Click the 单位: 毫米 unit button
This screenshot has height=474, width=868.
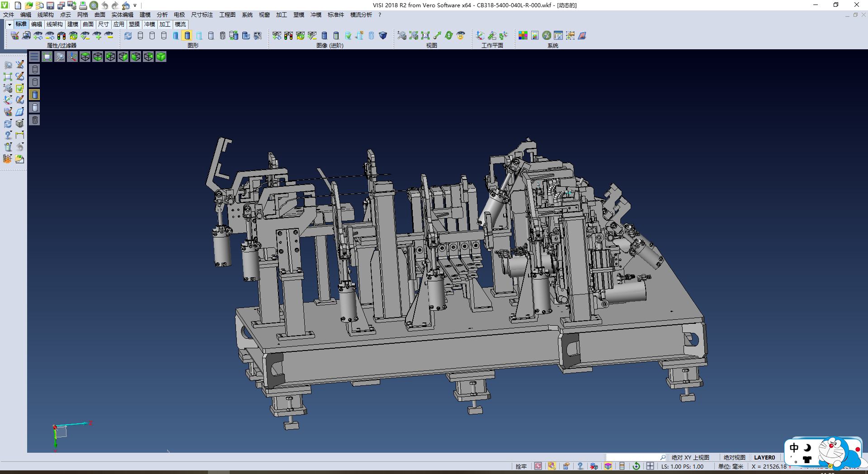(731, 466)
